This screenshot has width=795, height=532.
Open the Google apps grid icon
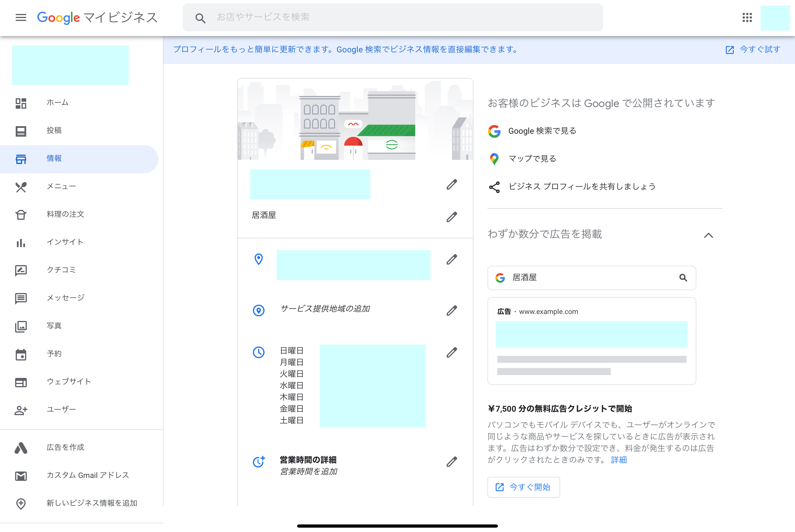[747, 18]
